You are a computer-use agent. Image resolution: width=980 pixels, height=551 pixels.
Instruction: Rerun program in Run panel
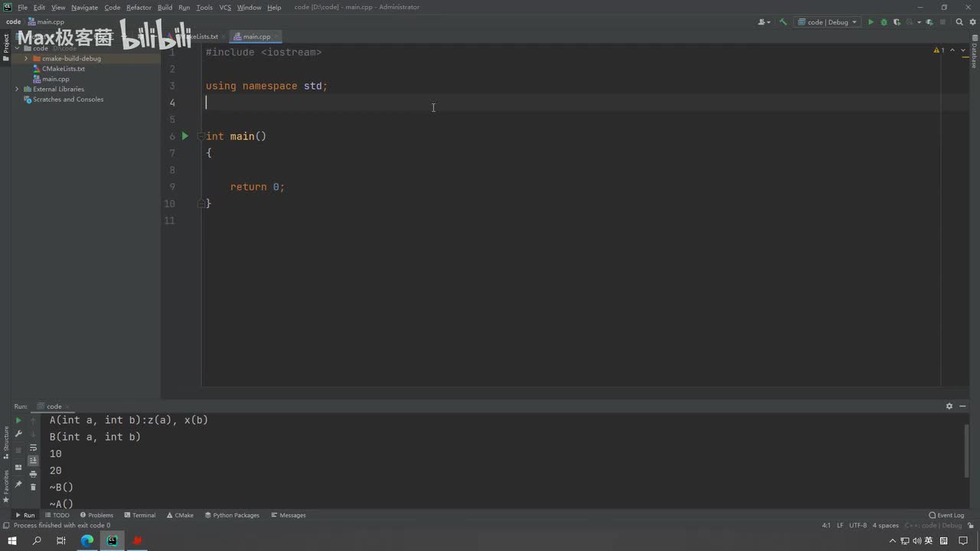(x=18, y=420)
